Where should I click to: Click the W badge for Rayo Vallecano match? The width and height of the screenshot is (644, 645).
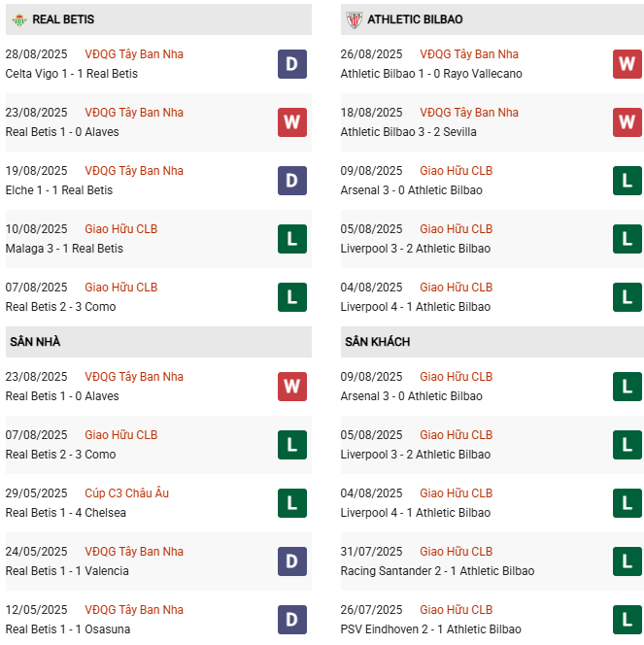627,64
